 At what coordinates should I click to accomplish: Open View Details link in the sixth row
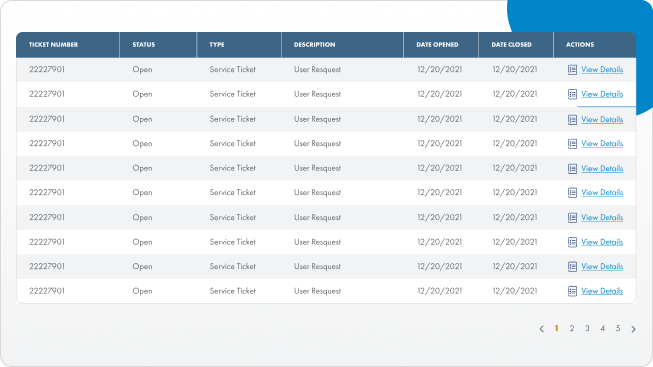pos(602,192)
